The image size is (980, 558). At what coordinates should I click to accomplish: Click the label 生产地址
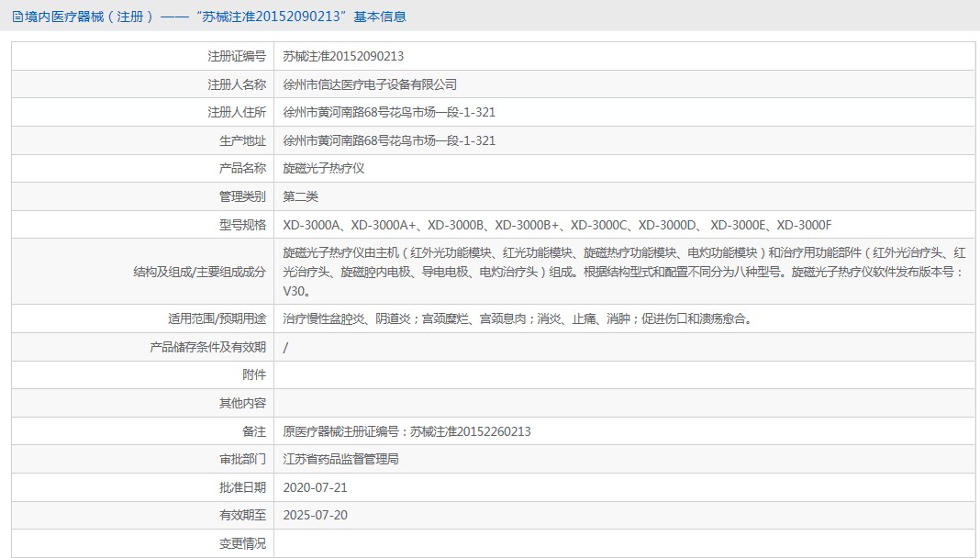pos(242,140)
